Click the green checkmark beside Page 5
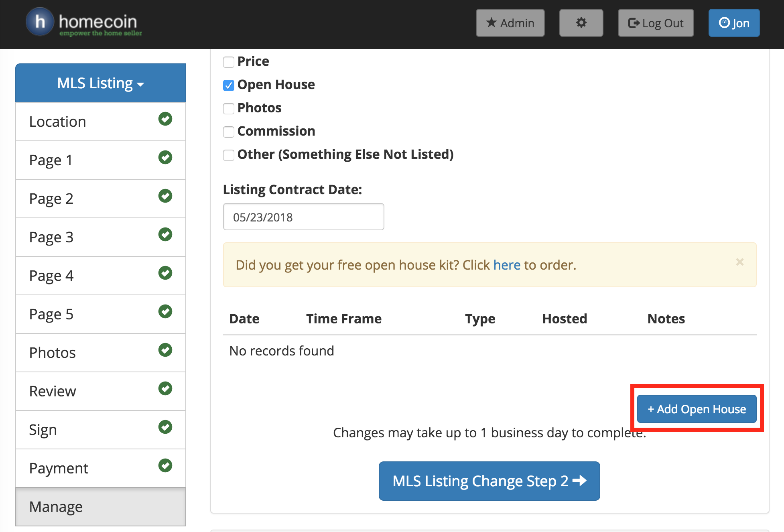The height and width of the screenshot is (532, 784). point(165,311)
